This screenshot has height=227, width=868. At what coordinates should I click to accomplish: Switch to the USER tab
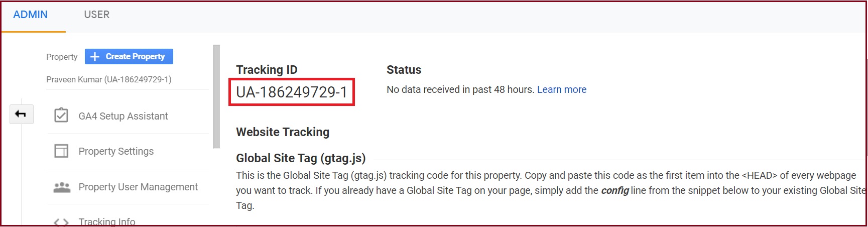click(97, 15)
